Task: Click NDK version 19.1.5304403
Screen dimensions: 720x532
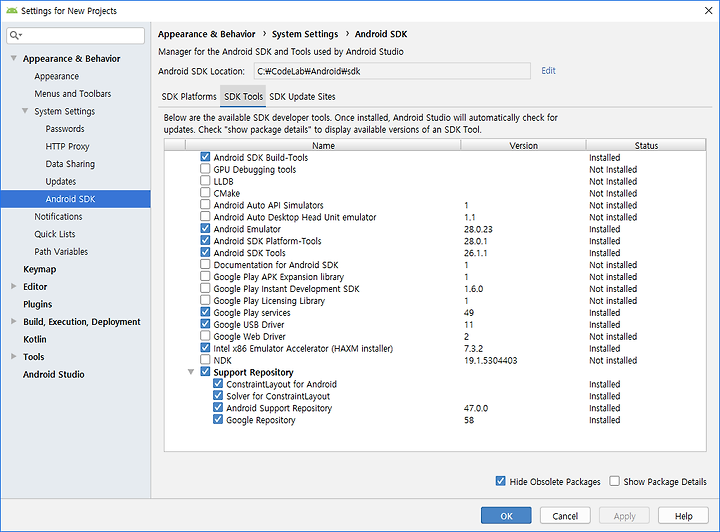Action: click(490, 360)
